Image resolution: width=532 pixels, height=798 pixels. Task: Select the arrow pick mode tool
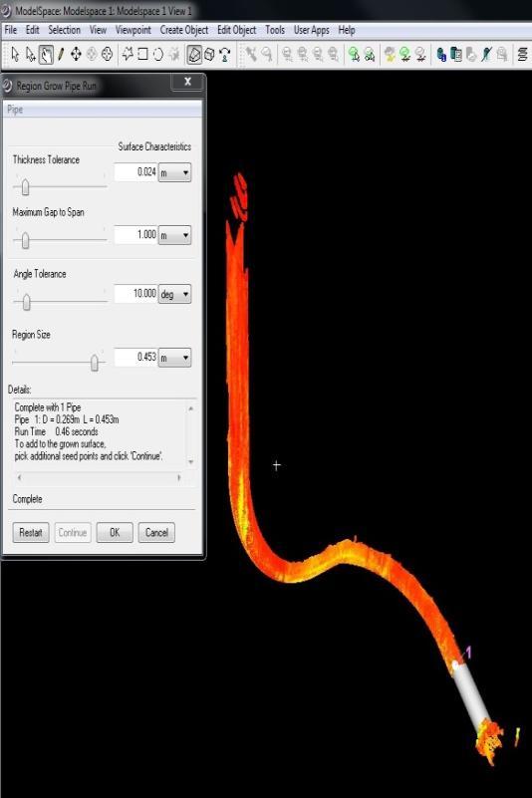[15, 54]
